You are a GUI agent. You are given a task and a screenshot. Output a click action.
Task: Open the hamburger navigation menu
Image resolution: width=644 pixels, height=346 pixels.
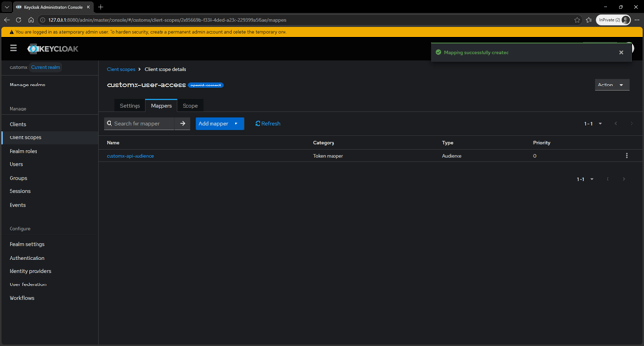pyautogui.click(x=13, y=48)
